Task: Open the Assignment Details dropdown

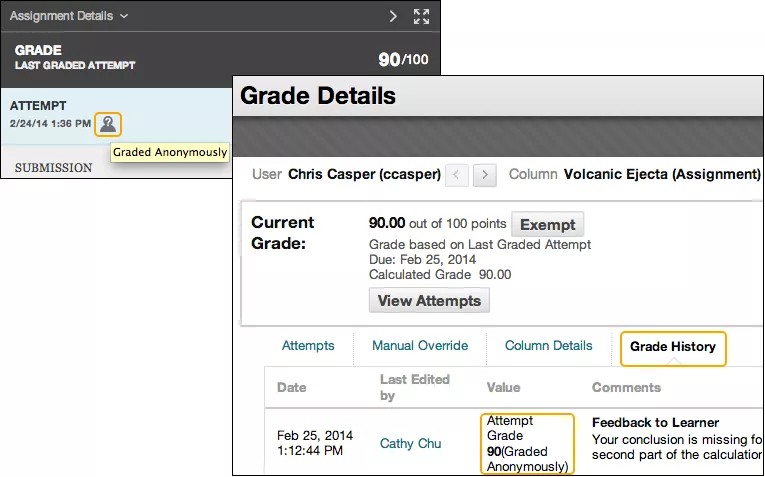Action: pyautogui.click(x=68, y=16)
